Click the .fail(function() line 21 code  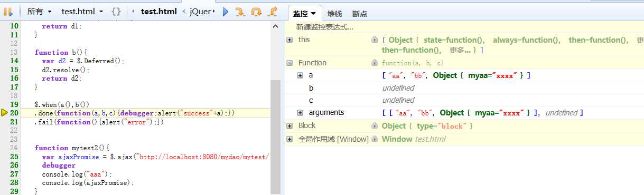point(99,122)
